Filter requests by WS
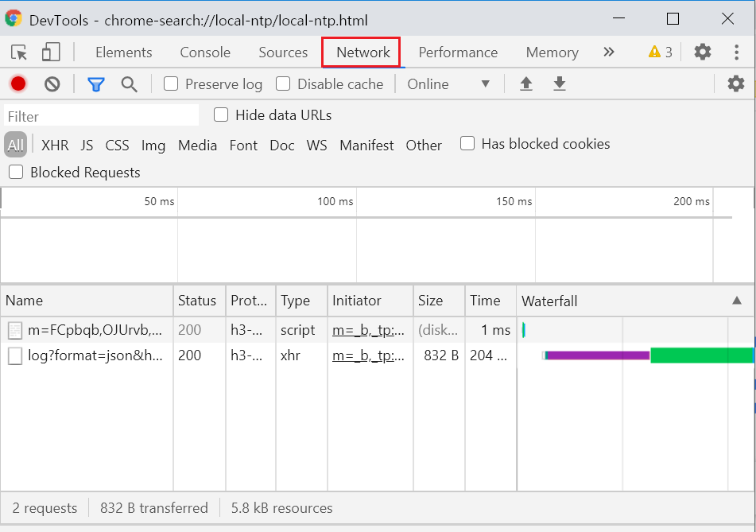Image resolution: width=756 pixels, height=532 pixels. coord(316,146)
